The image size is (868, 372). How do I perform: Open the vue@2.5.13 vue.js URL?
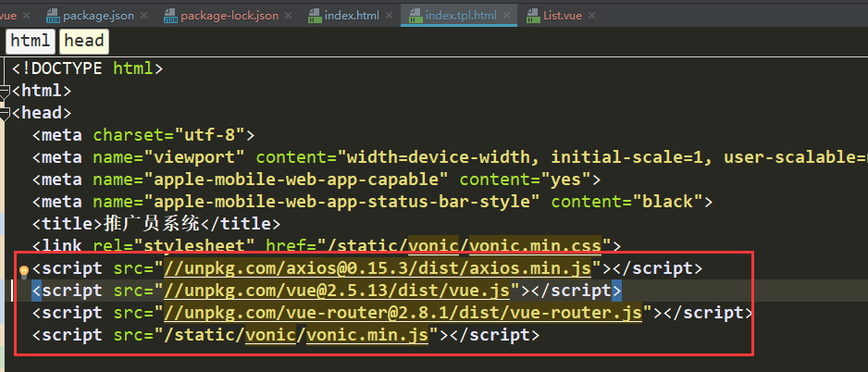[x=337, y=291]
